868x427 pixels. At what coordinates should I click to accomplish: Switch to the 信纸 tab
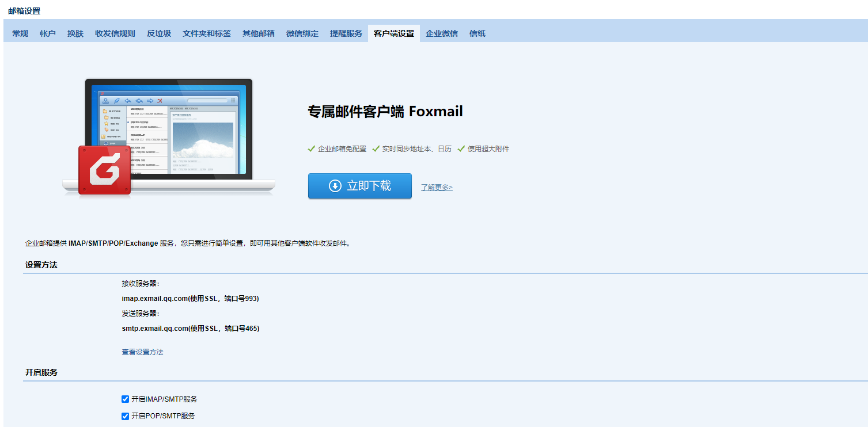(x=477, y=33)
